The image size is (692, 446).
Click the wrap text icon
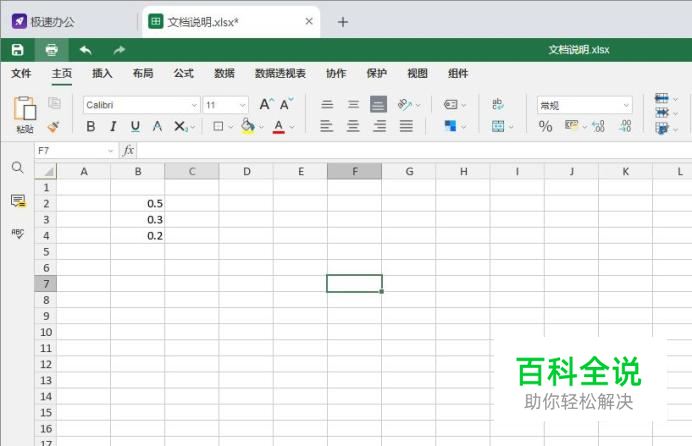pos(497,105)
